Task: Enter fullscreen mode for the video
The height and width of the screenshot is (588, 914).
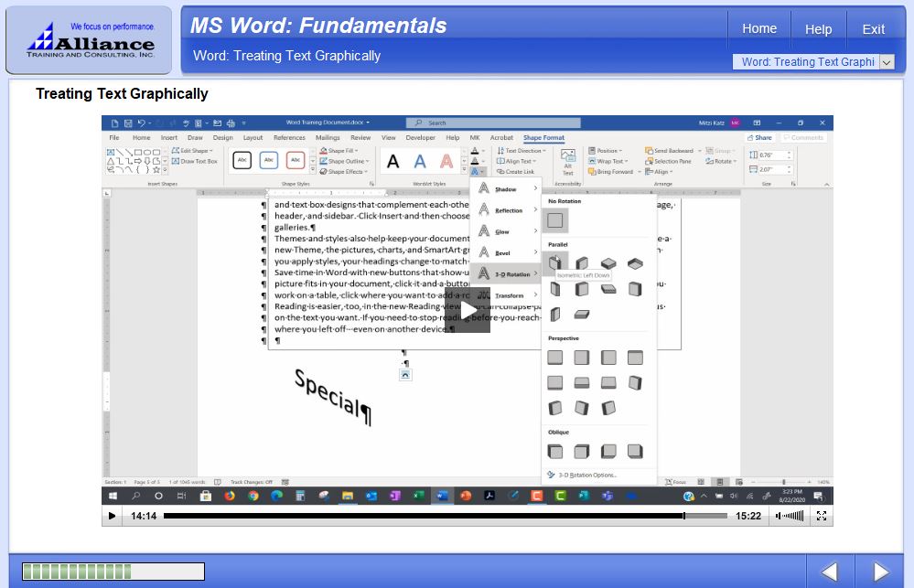Action: click(x=821, y=516)
